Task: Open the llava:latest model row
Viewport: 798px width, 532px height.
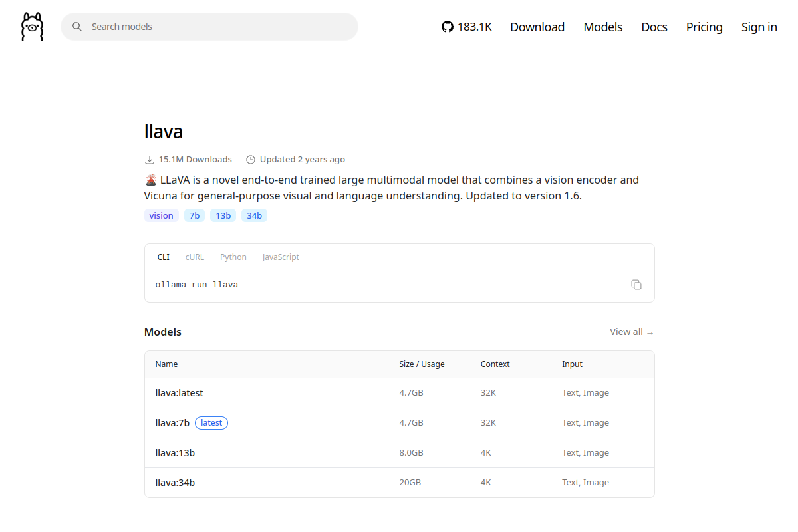Action: coord(400,393)
